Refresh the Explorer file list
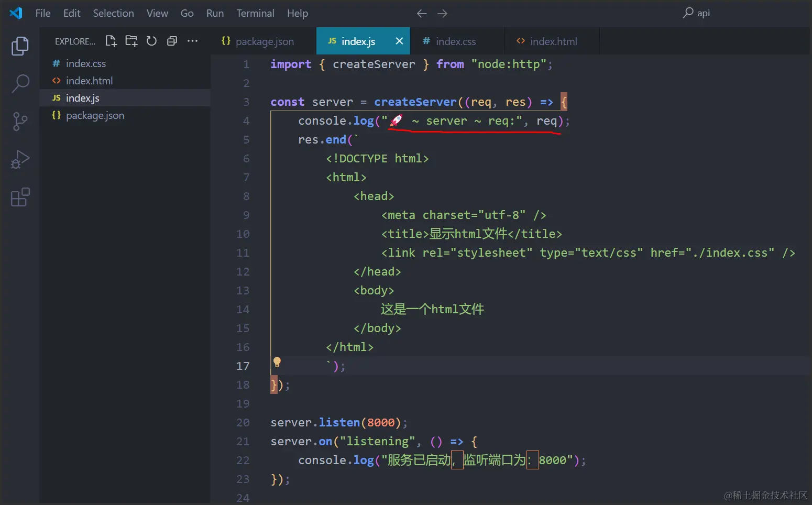 tap(151, 41)
